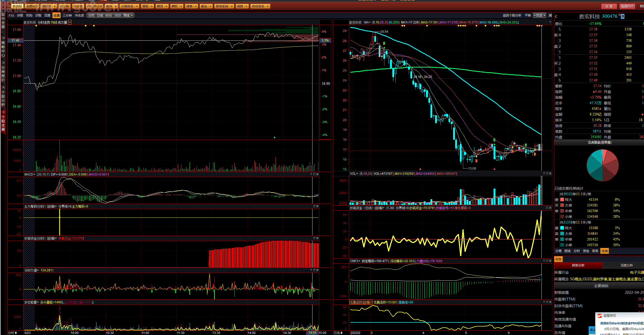This screenshot has width=644, height=335.
Task: Click the 17.46 price label on the intraday axis
Action: point(15,40)
